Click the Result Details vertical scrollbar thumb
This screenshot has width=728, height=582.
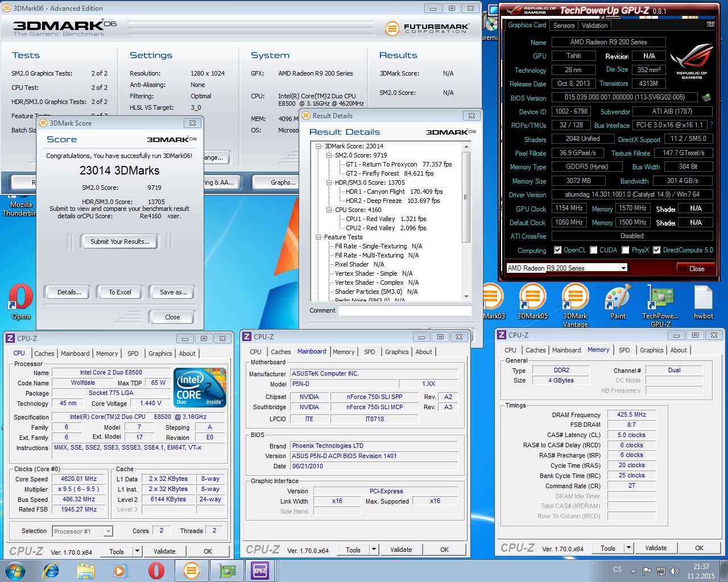466,197
